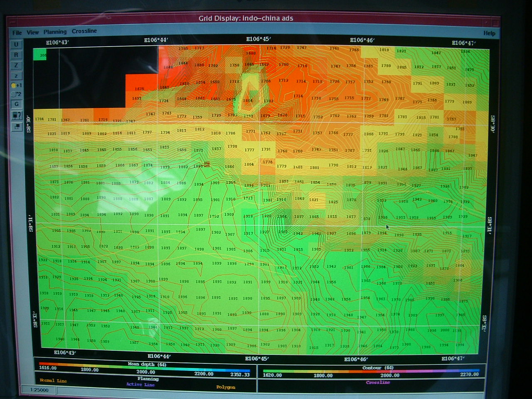Click the uppercase Z zoom button
This screenshot has height=399, width=532.
click(16, 65)
